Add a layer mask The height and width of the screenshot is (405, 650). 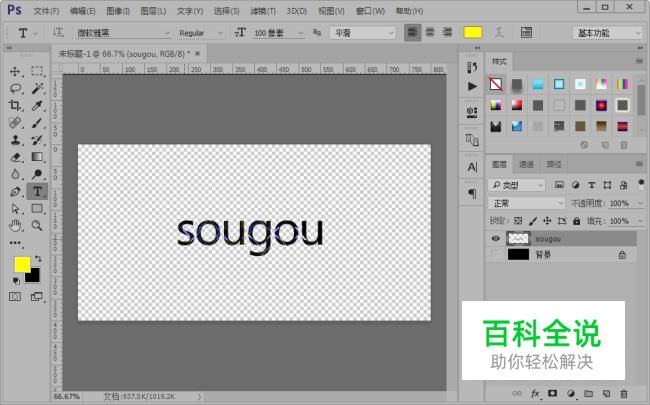(553, 393)
